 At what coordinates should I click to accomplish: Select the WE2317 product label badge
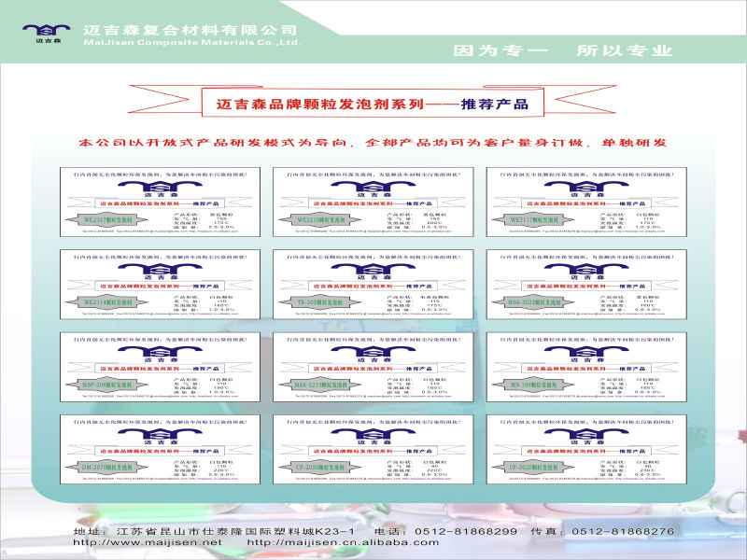coord(106,220)
